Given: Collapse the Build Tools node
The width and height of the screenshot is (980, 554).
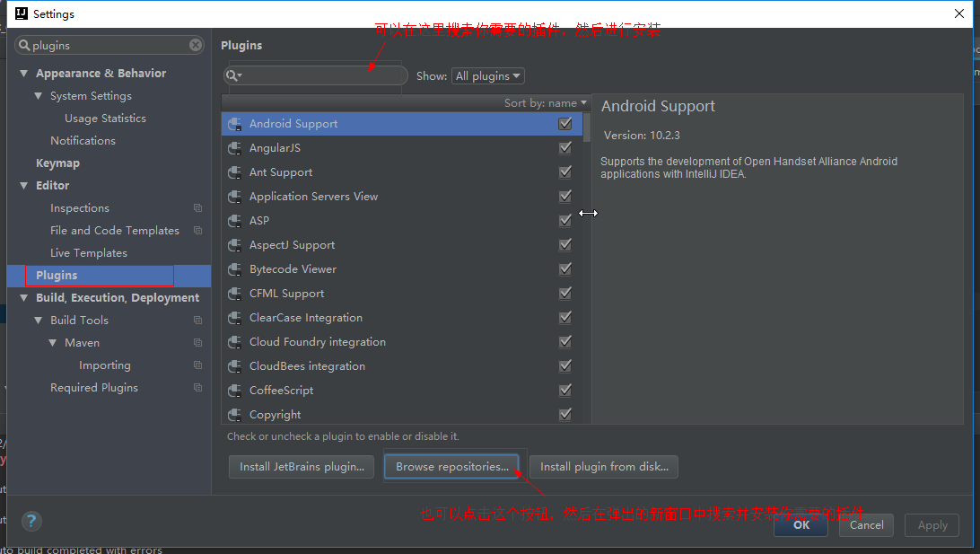Looking at the screenshot, I should click(38, 321).
